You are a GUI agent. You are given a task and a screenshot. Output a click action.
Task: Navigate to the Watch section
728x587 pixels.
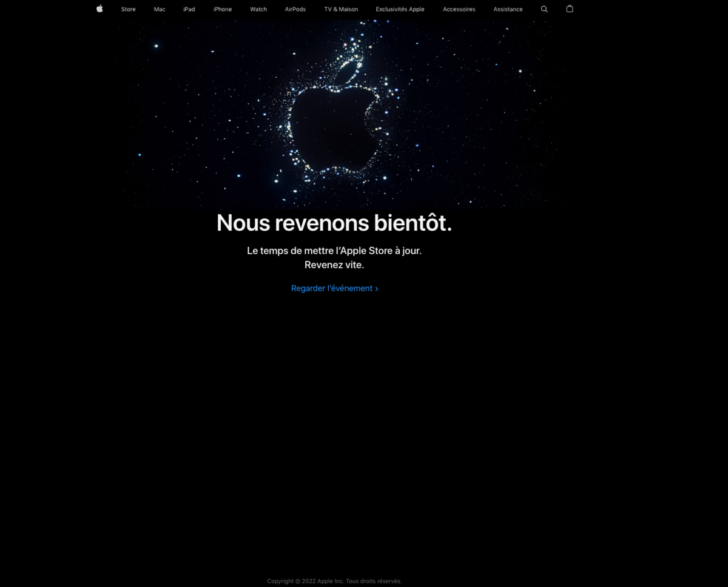coord(258,9)
